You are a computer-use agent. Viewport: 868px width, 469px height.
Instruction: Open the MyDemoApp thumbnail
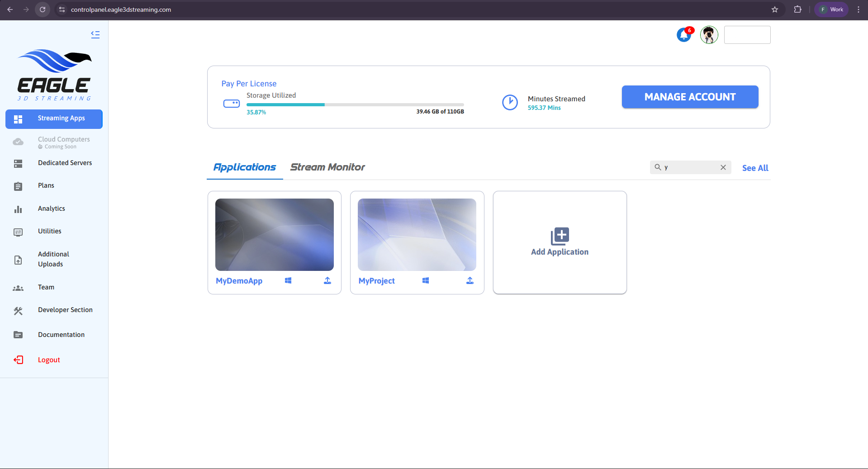(x=275, y=235)
